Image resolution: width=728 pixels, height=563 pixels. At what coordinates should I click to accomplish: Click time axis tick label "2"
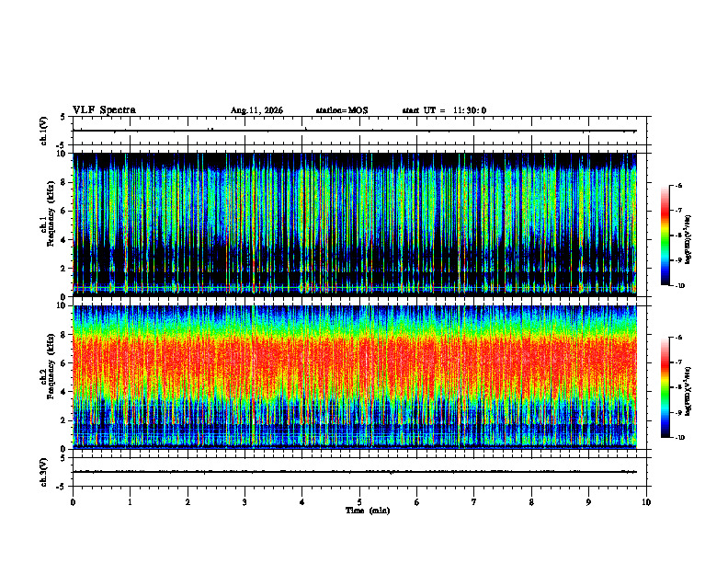[188, 502]
